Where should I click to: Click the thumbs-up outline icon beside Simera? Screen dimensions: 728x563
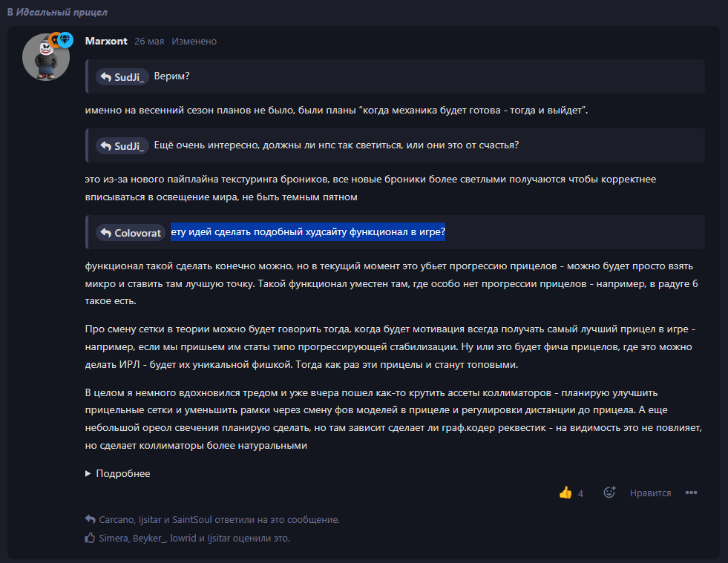pos(90,538)
